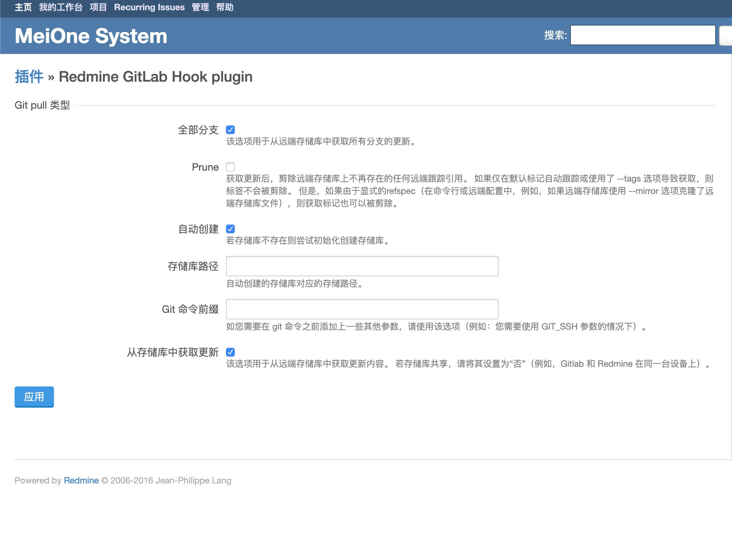Open the Recurring Issues menu item
This screenshot has width=732, height=560.
(149, 7)
